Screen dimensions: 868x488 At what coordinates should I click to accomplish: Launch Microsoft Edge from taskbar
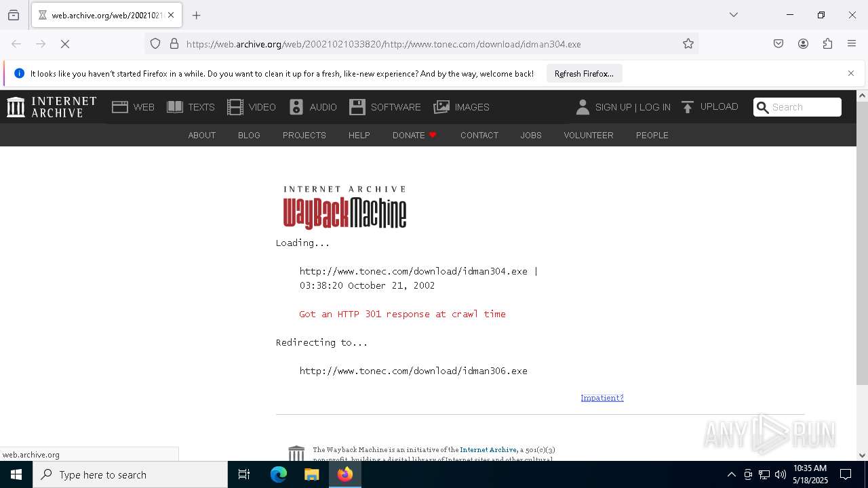click(279, 474)
